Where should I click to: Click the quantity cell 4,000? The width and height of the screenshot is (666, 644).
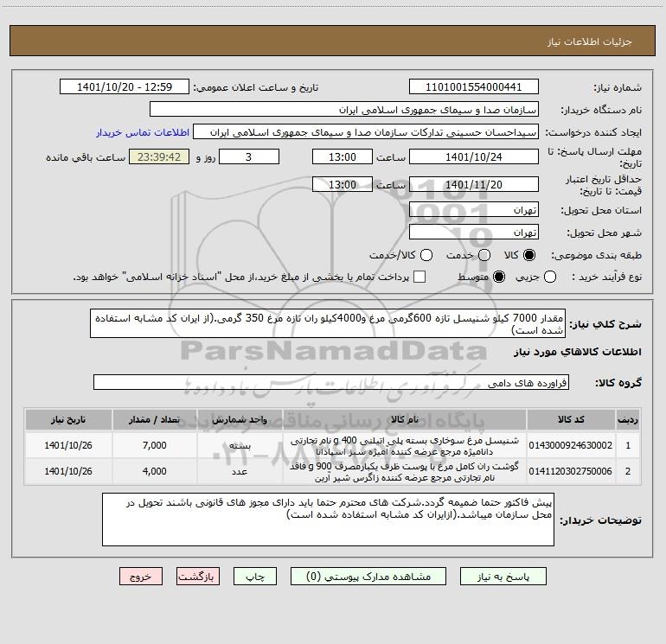(155, 471)
